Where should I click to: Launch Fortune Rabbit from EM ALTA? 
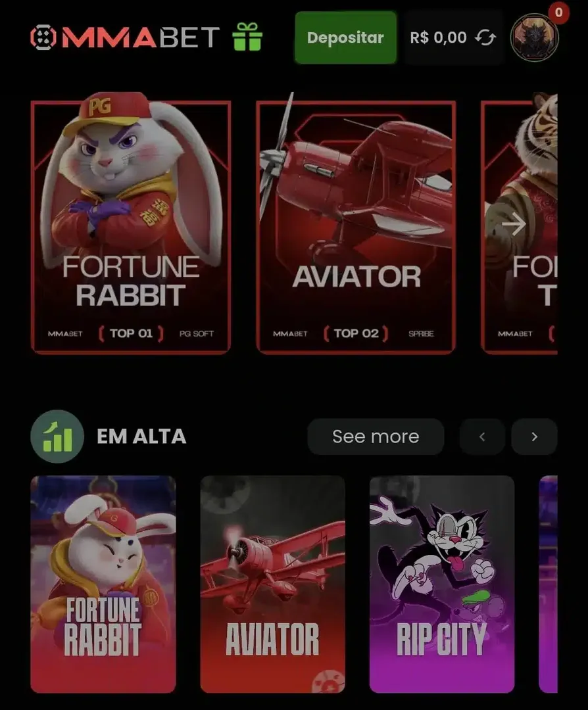click(103, 584)
